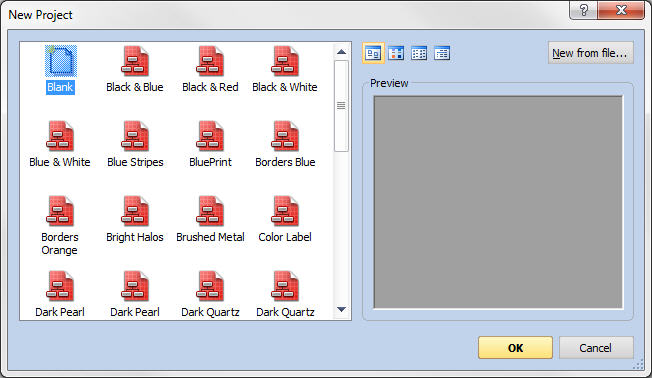
Task: Switch to large icons view mode
Action: (x=373, y=53)
